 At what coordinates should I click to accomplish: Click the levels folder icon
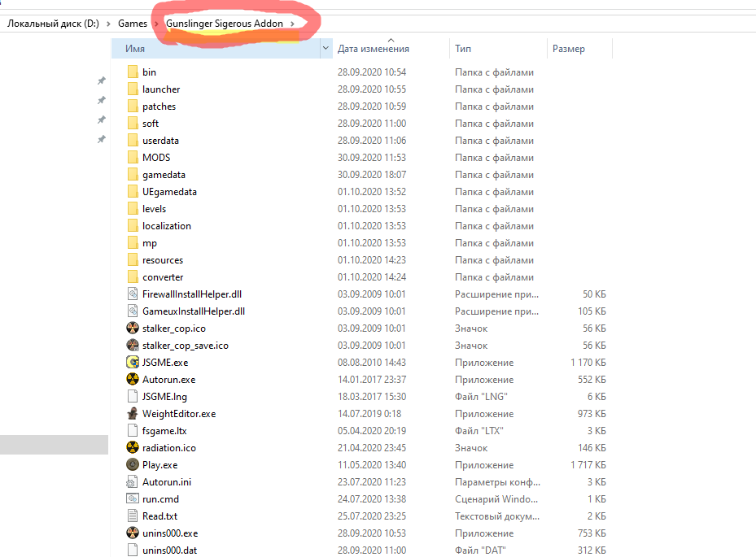click(x=133, y=209)
